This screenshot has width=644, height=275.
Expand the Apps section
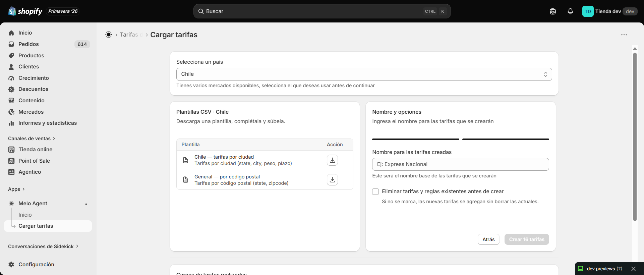coord(16,189)
